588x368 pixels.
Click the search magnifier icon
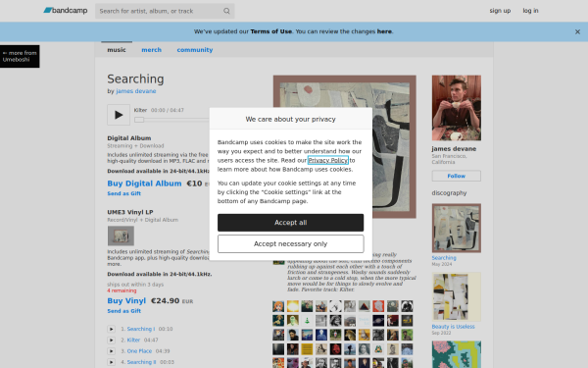226,11
